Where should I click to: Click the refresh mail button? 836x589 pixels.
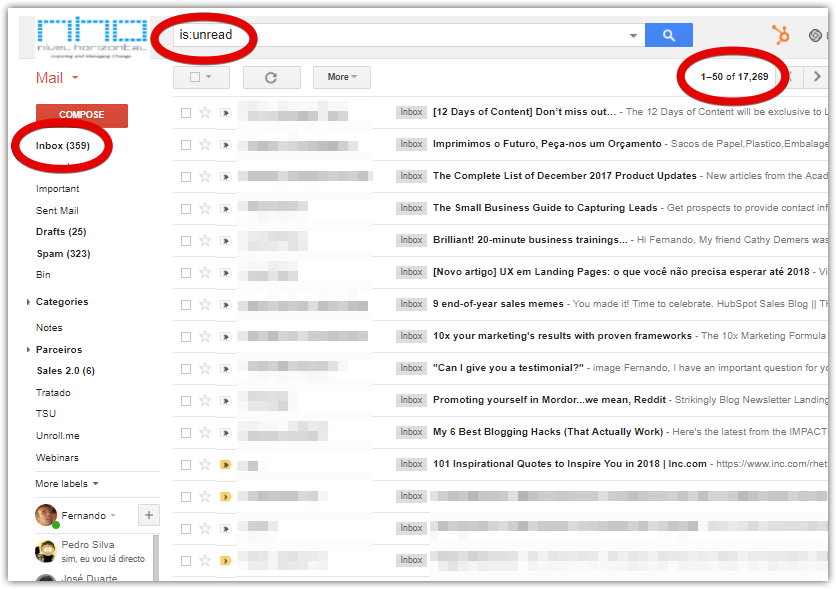(270, 77)
